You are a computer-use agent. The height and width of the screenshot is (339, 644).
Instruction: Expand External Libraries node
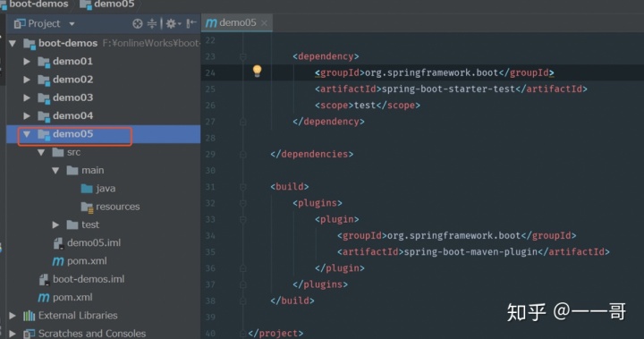tap(13, 316)
